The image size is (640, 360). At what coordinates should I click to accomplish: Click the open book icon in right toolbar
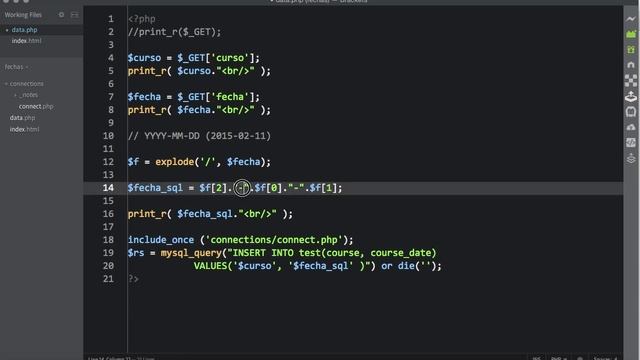point(631,111)
